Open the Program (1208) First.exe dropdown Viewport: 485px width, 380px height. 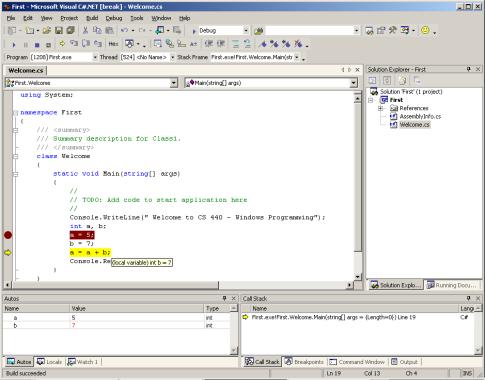95,57
